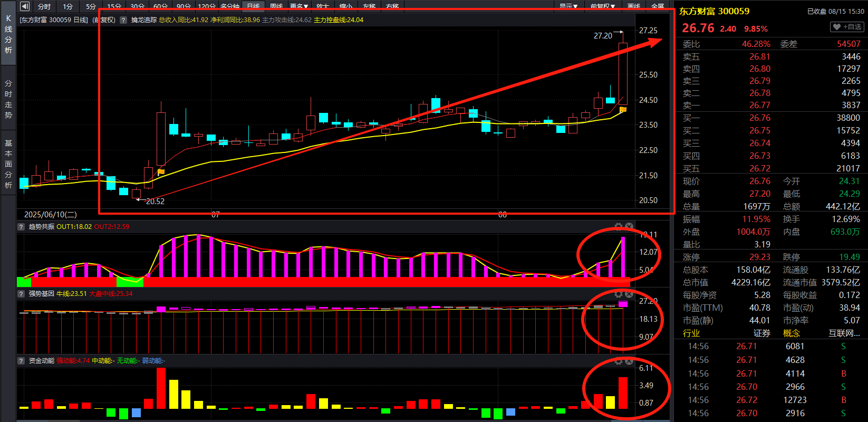
Task: Select the 60分 chart period
Action: point(161,6)
